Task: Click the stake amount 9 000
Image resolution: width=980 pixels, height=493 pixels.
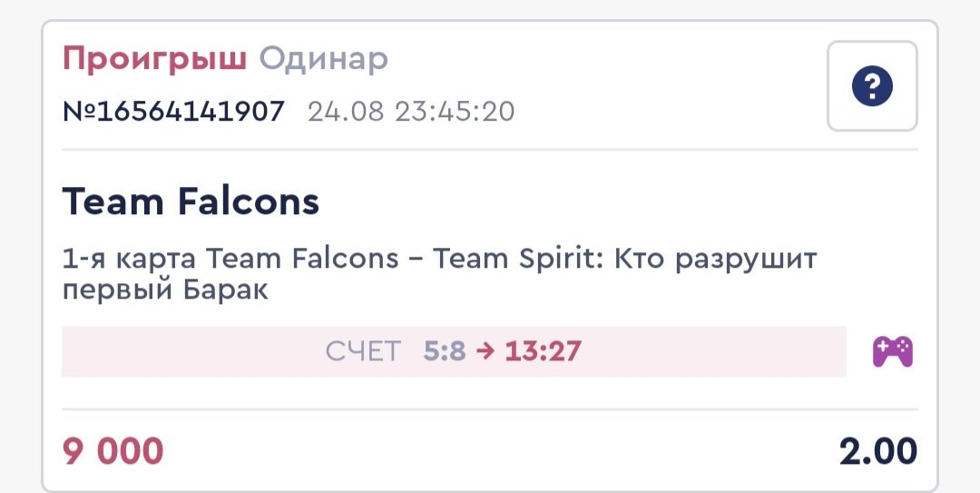Action: (113, 450)
